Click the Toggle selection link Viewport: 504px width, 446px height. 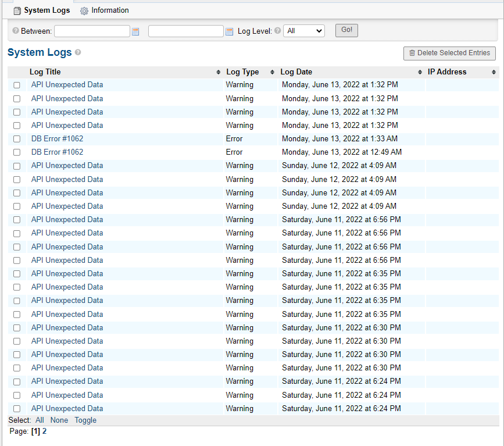click(x=85, y=420)
